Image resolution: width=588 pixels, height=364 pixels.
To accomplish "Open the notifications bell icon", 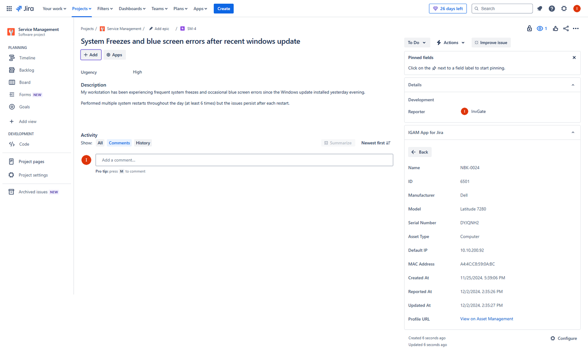I will (x=539, y=8).
